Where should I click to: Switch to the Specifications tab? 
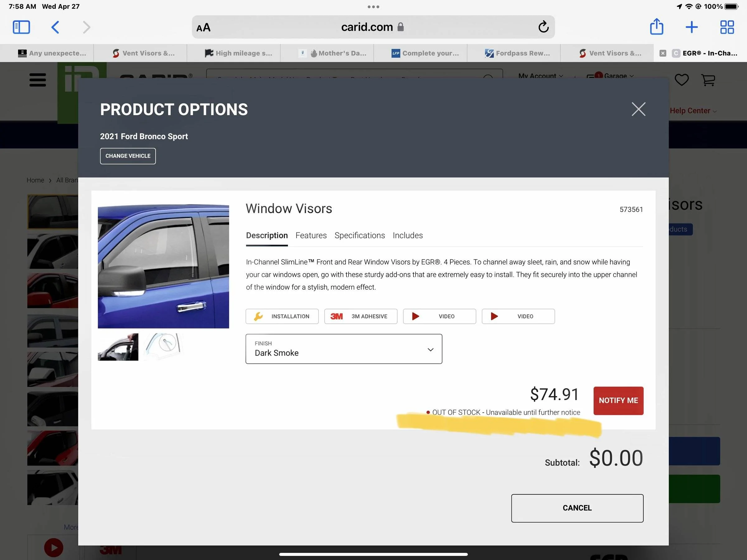[x=359, y=235]
